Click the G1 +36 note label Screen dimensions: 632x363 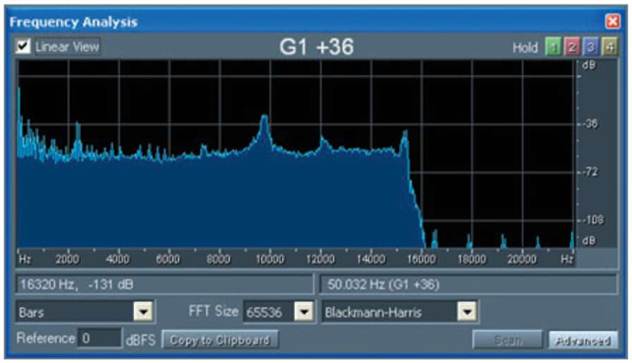pos(317,47)
